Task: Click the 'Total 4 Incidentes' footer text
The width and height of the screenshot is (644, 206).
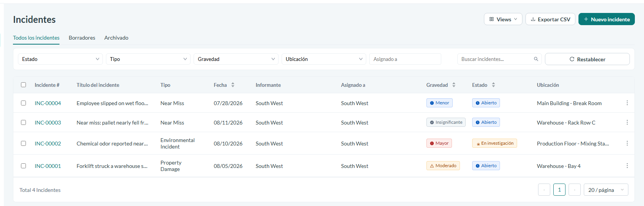Action: pos(40,190)
